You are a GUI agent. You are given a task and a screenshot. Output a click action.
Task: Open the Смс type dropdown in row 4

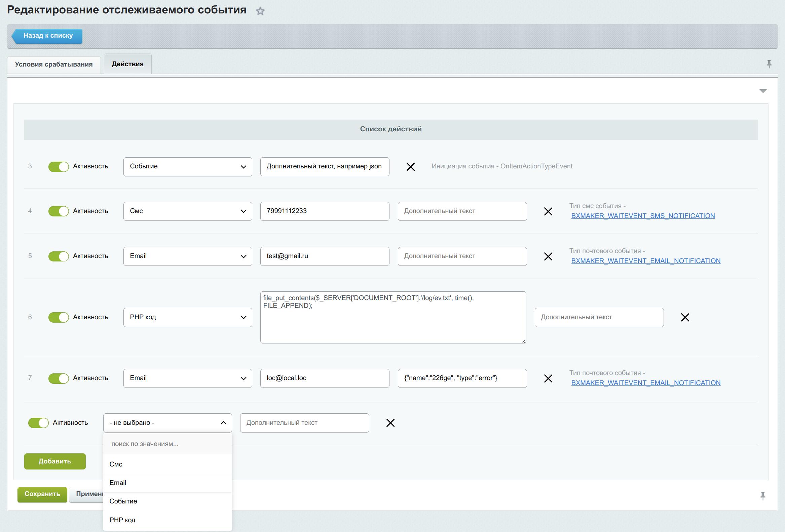click(187, 211)
